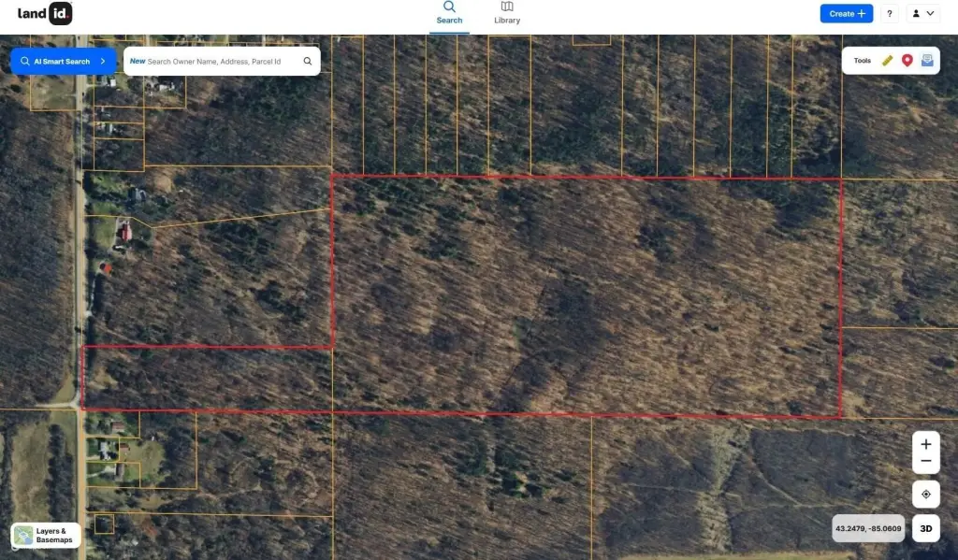Select the ruler measure tool
Image resolution: width=958 pixels, height=560 pixels.
887,61
